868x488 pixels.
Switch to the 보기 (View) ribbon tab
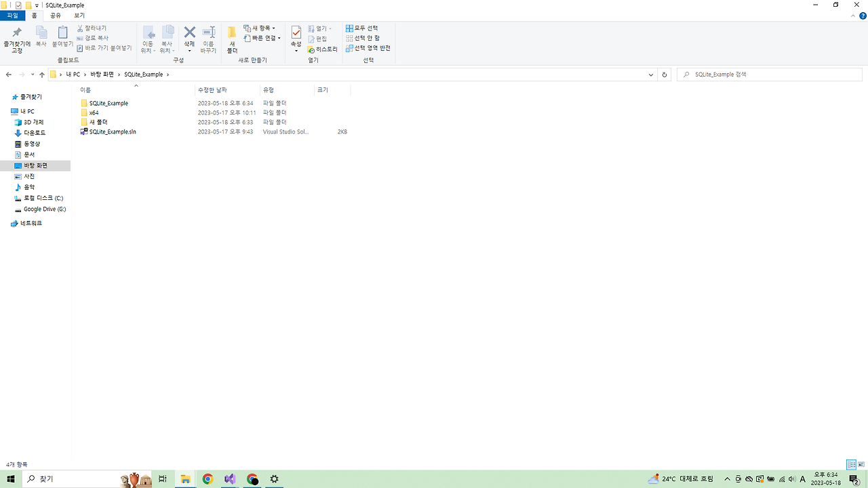coord(79,15)
